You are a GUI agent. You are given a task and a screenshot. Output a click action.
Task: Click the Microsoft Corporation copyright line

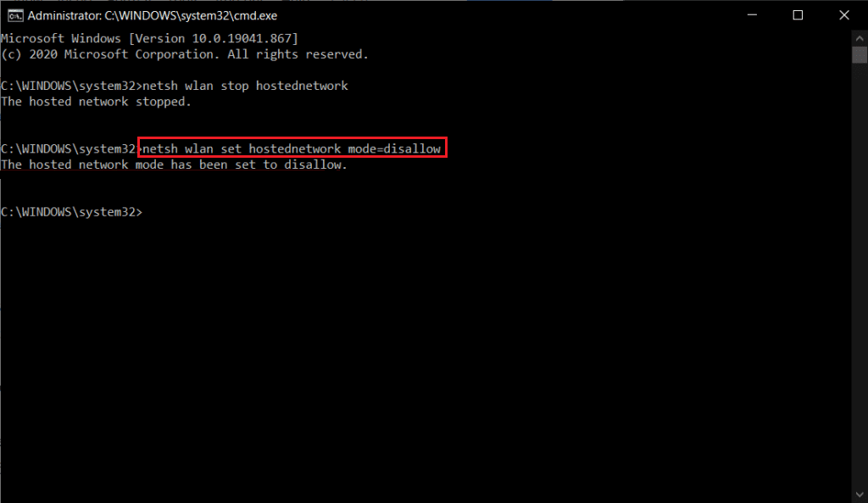[184, 54]
